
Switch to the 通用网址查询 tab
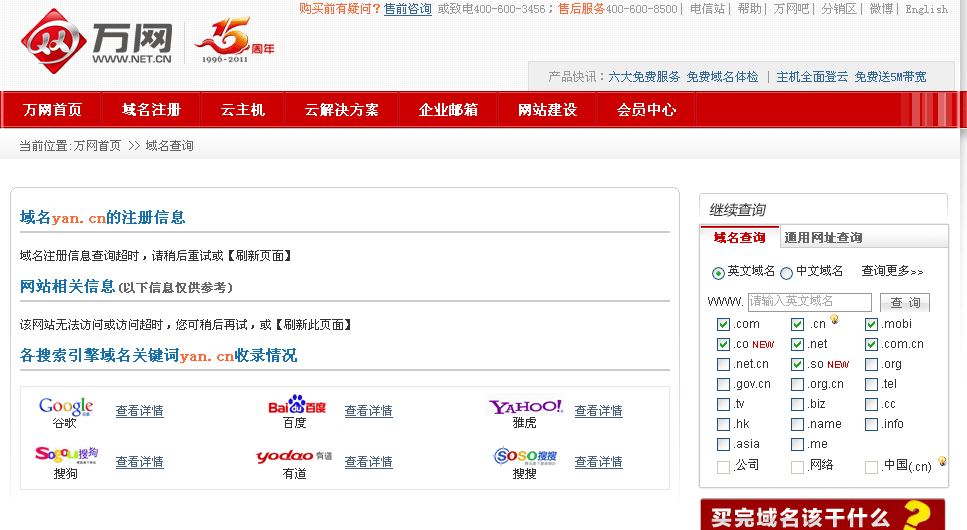click(823, 238)
